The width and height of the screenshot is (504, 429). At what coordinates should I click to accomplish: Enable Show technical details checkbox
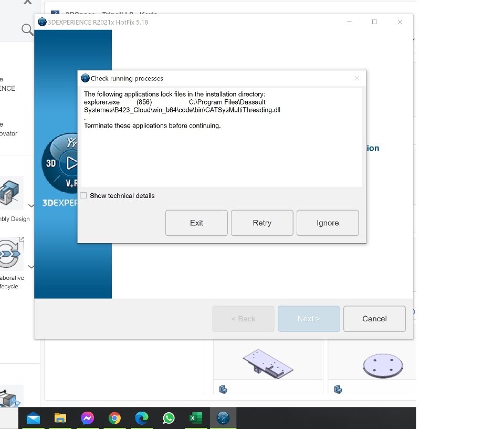pos(83,195)
